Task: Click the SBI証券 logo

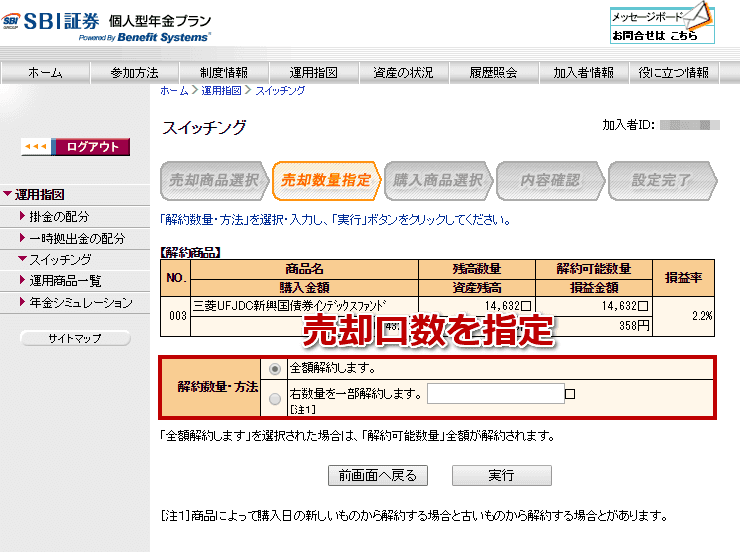Action: click(x=50, y=21)
